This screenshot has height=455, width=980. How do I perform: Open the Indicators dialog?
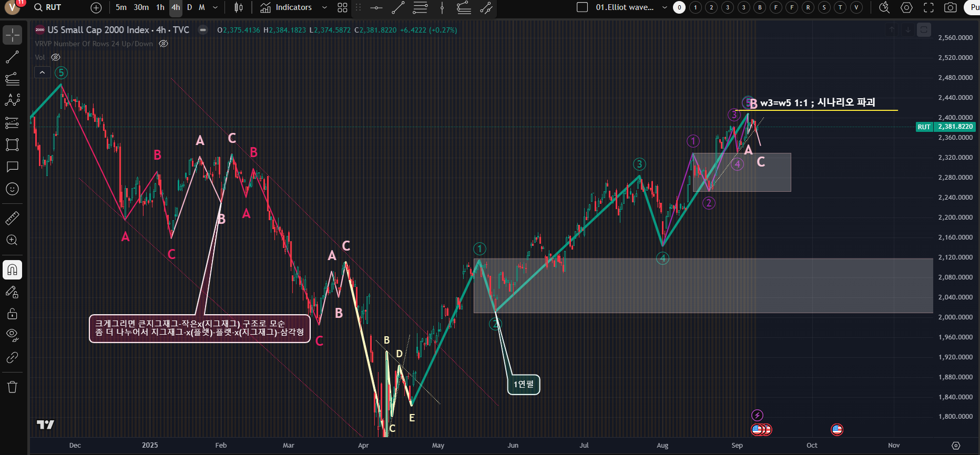coord(287,7)
